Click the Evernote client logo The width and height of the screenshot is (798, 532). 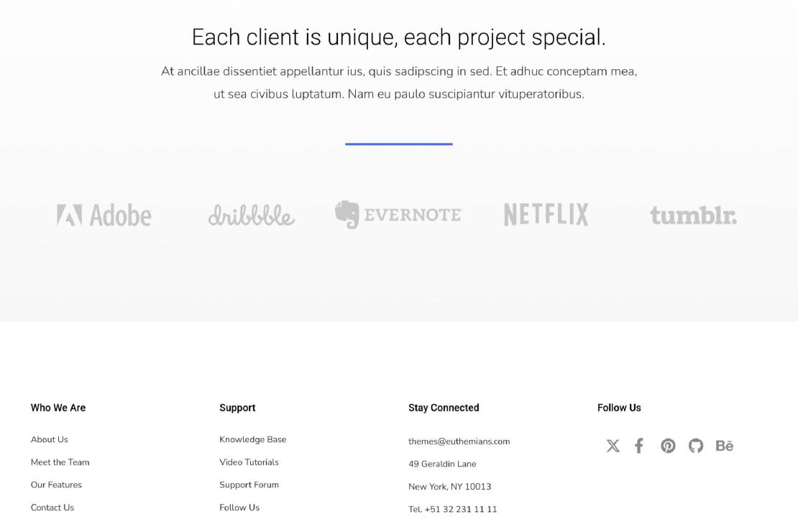pos(399,215)
